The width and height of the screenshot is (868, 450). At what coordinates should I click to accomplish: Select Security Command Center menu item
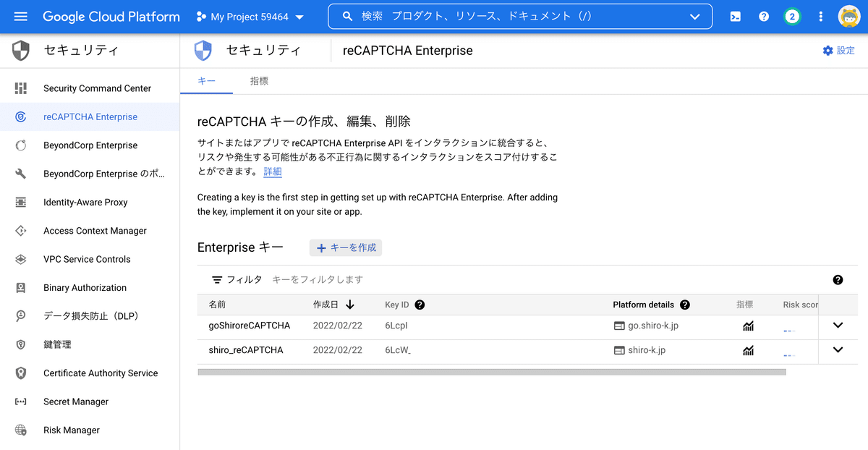[97, 88]
